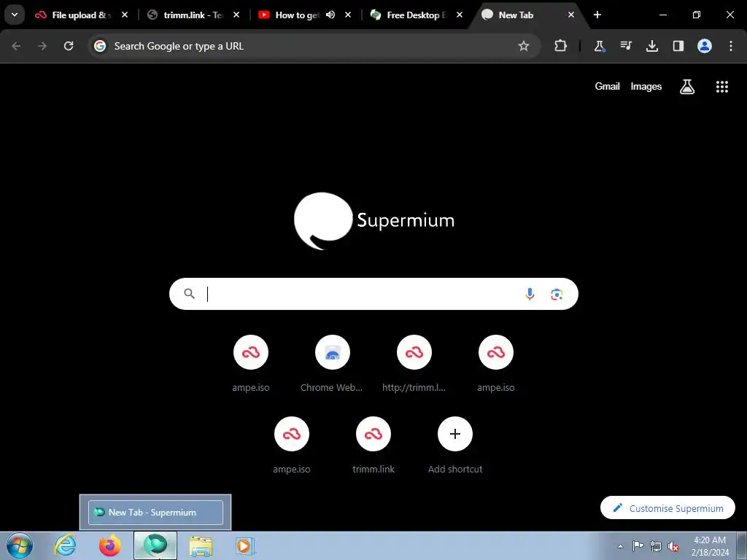This screenshot has height=560, width=747.
Task: Show hidden system tray icons
Action: pyautogui.click(x=620, y=546)
